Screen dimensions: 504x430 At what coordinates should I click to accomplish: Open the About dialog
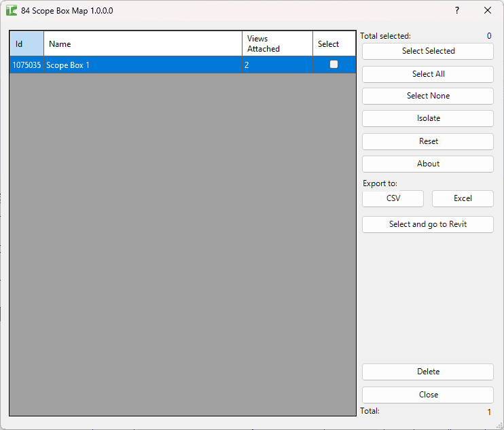pos(428,164)
